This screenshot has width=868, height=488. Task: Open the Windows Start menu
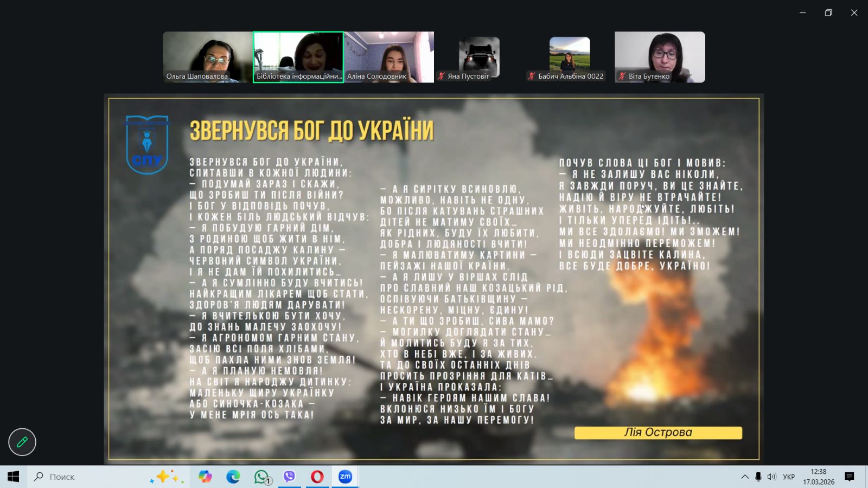13,477
